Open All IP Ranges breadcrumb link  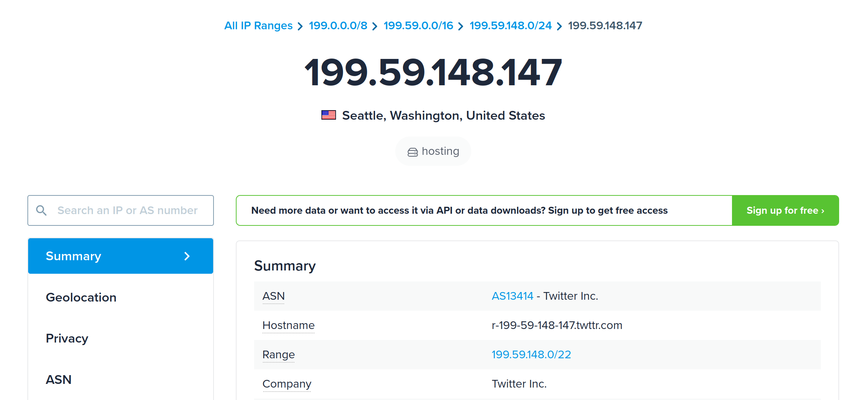[x=258, y=26]
